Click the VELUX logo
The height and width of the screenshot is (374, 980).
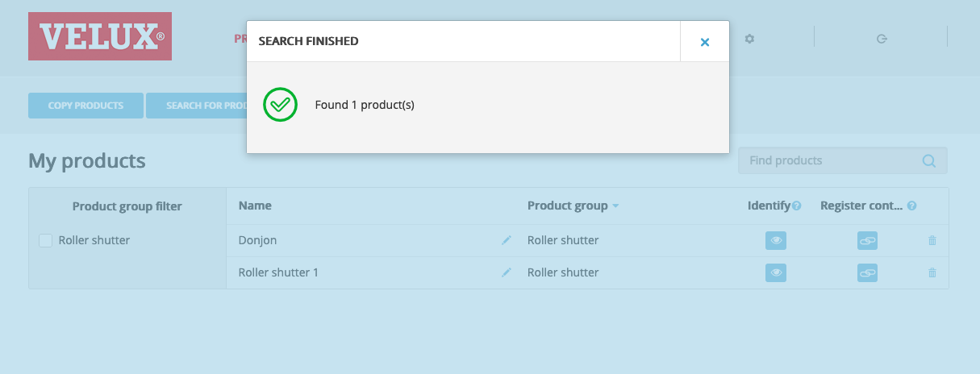pos(100,36)
